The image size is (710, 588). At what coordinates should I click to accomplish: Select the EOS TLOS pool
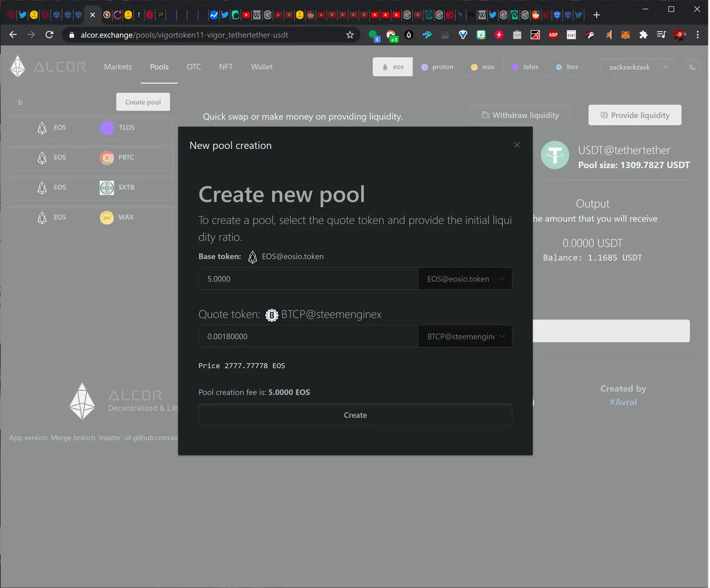pos(92,128)
